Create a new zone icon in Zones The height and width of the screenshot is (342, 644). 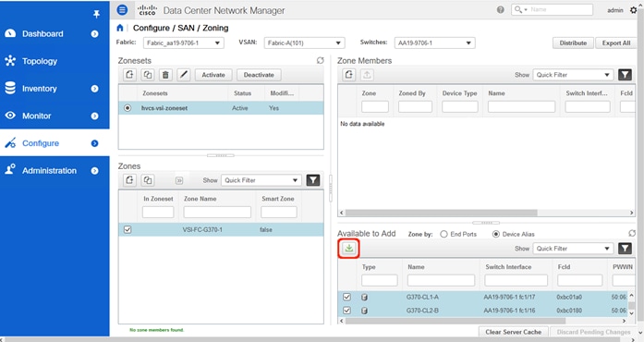pos(129,180)
